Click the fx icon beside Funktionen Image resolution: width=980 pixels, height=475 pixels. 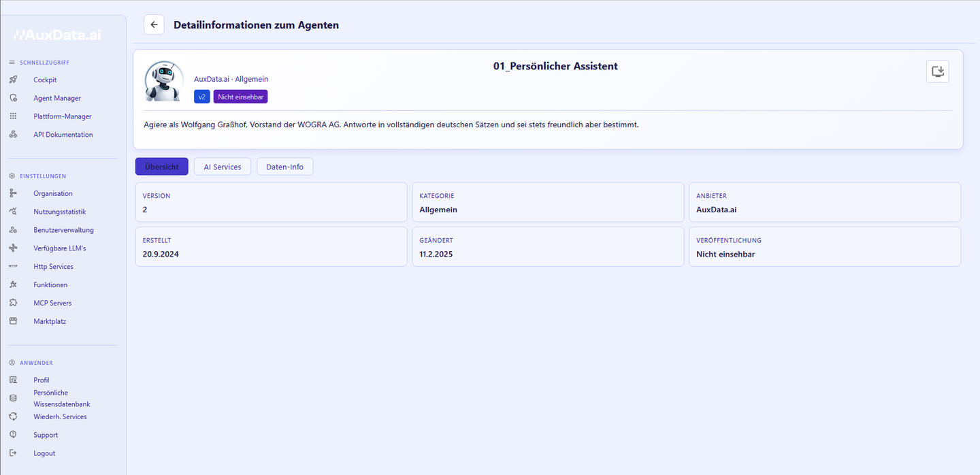point(13,284)
